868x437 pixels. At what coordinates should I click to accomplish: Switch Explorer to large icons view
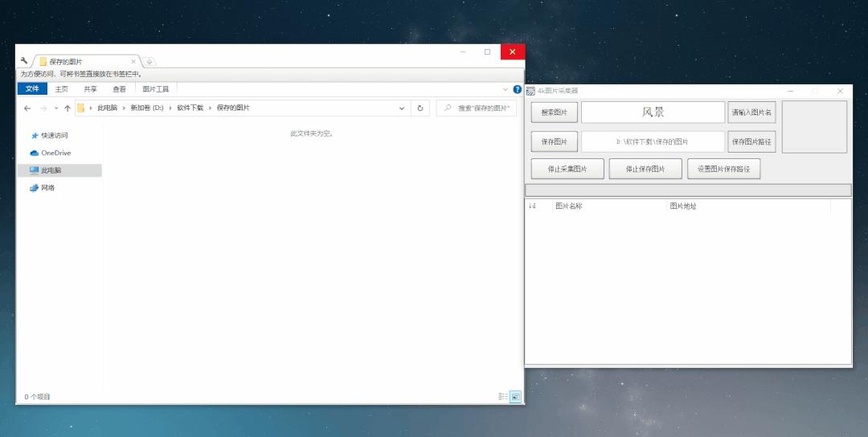point(515,397)
